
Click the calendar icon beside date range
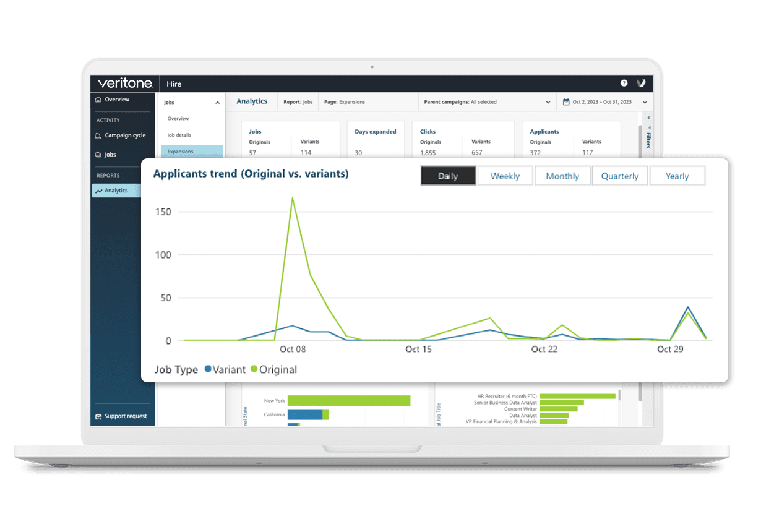[565, 102]
